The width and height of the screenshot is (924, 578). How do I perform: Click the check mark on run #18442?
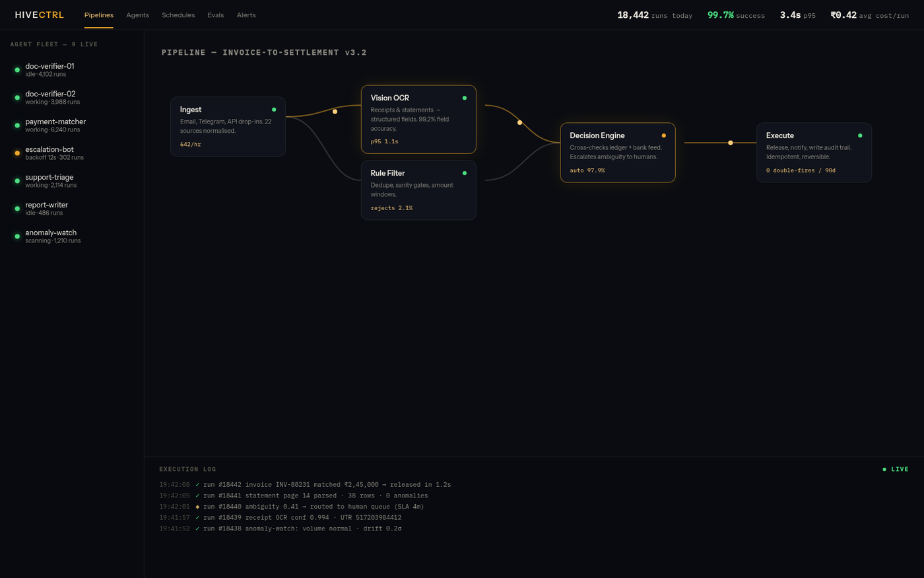197,485
